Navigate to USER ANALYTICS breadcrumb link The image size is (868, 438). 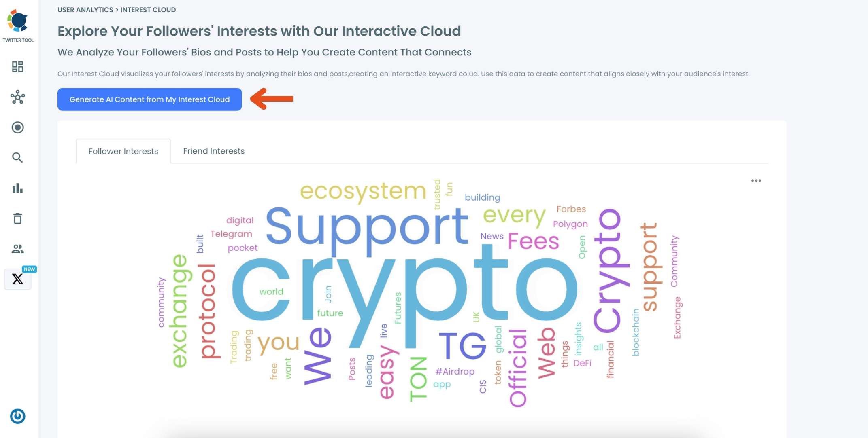coord(85,10)
